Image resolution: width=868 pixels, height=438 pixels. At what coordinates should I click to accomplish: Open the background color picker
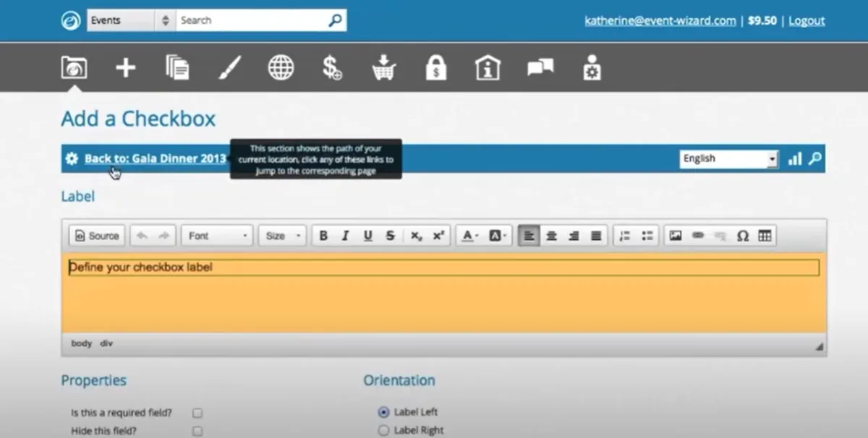pos(497,236)
